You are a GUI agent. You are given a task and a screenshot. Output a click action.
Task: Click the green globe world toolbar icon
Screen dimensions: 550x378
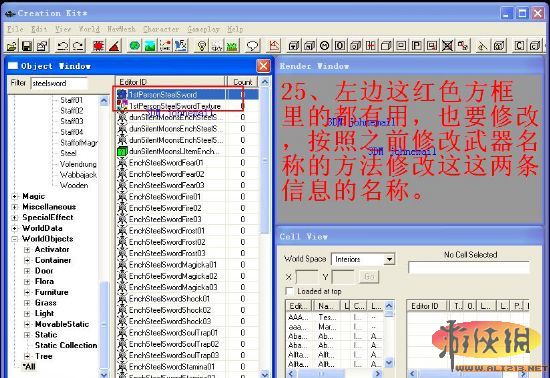135,46
